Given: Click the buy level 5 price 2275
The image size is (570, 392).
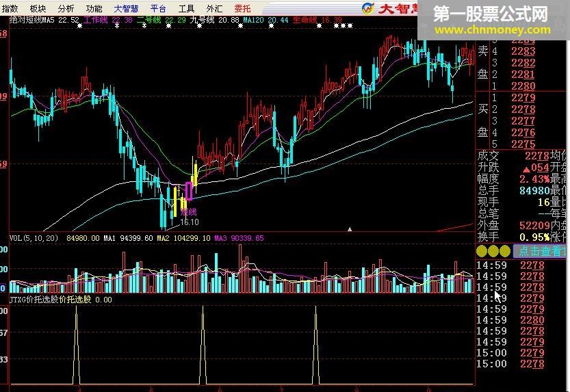Looking at the screenshot, I should pos(523,144).
